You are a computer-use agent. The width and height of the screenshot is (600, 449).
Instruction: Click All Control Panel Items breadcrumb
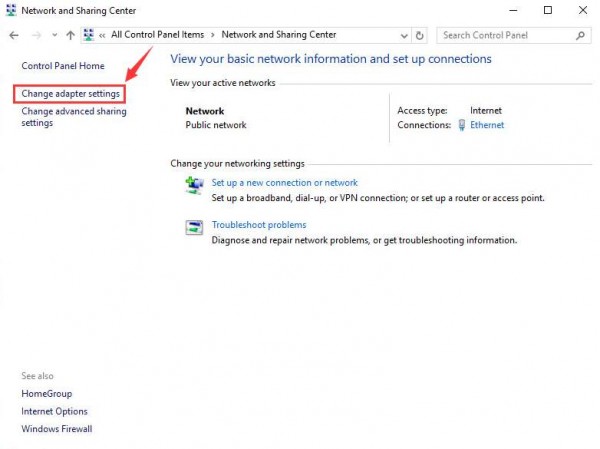pos(158,35)
